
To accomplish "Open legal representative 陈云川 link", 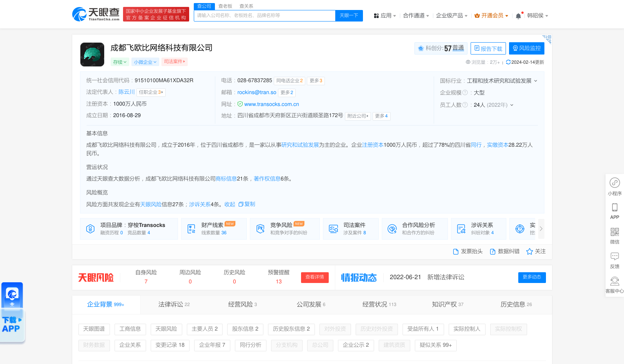I will [126, 92].
